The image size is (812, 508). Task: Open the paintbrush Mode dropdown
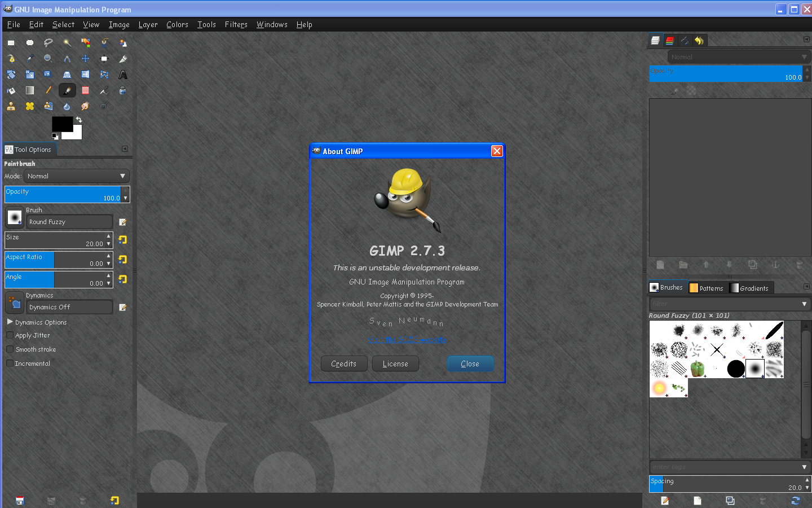point(77,176)
